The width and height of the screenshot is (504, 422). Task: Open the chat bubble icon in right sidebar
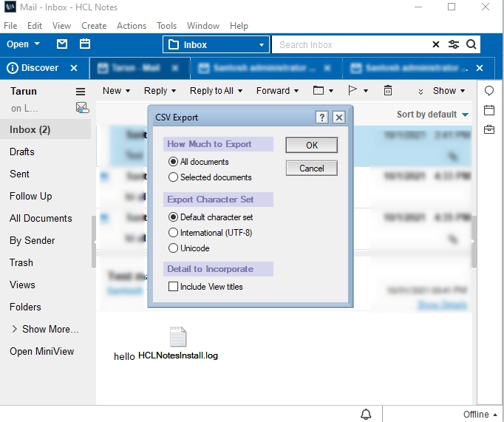click(x=489, y=91)
